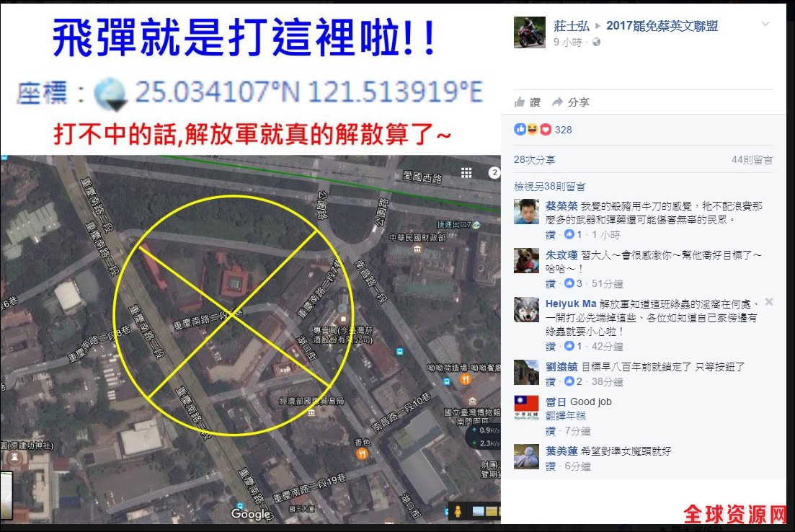Viewport: 795px width, 532px height.
Task: Click the blue bus stop icon on the map
Action: 399,351
